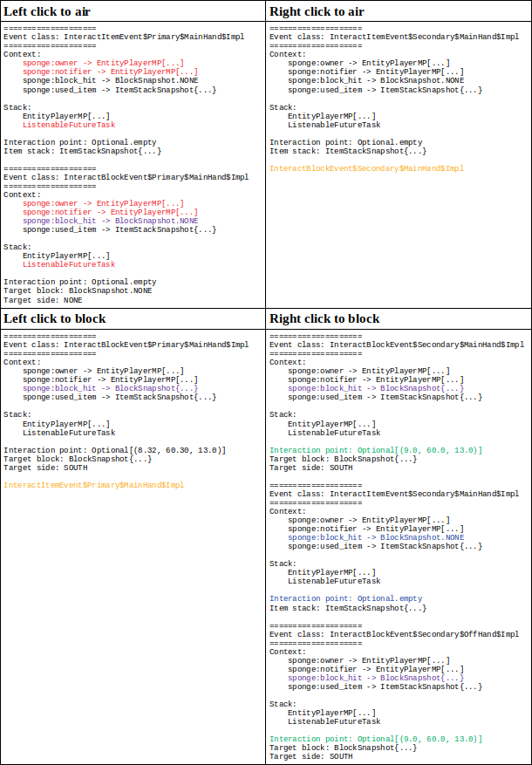This screenshot has width=532, height=765.
Task: Click orange "InteractItemEvent$Primary$MainHand$Impl" text in Left click to block
Action: pos(93,485)
